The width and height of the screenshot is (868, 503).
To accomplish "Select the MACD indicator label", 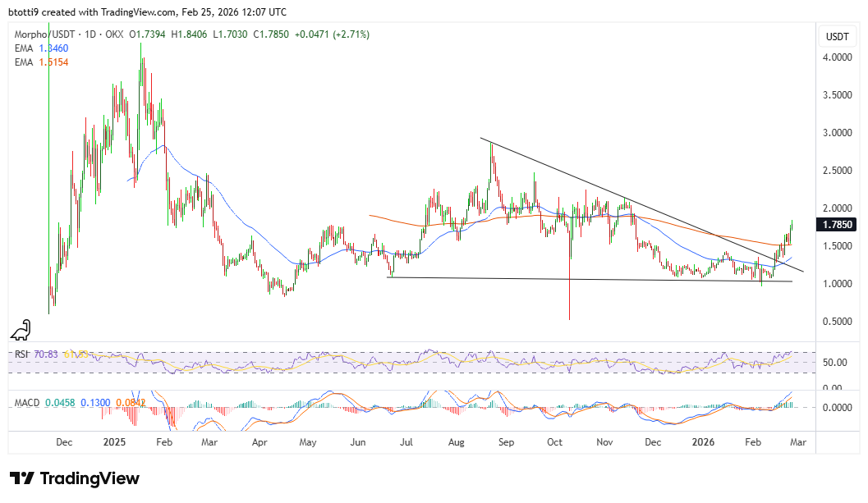I will pos(27,402).
